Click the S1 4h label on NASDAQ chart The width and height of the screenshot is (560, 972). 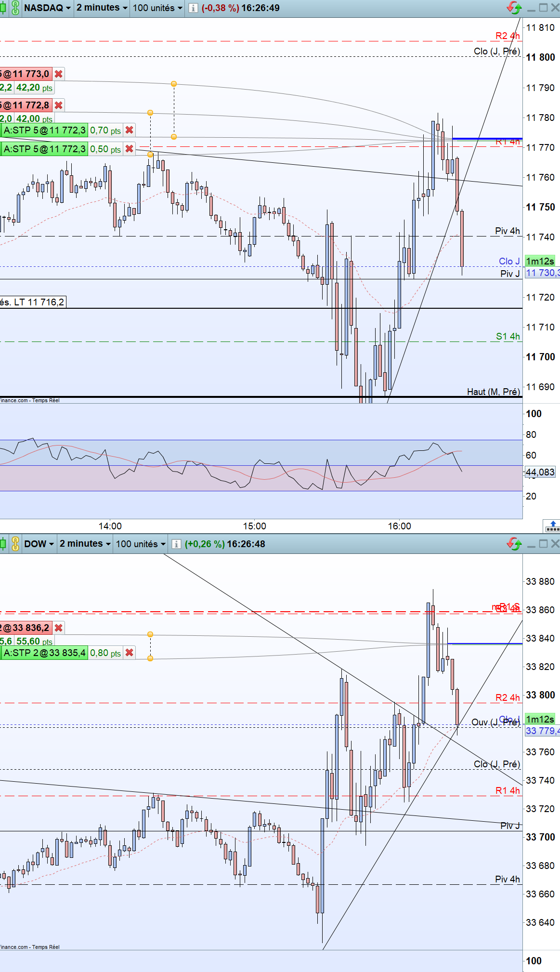pyautogui.click(x=508, y=336)
